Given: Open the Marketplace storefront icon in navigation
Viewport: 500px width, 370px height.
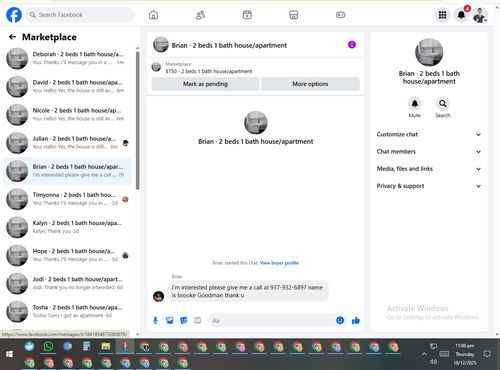Looking at the screenshot, I should 293,15.
